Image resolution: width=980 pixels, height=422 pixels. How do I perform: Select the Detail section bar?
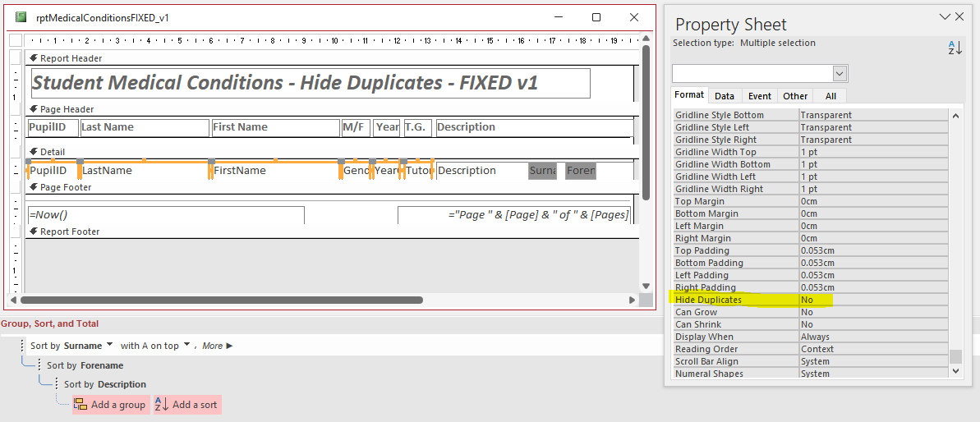coord(331,152)
